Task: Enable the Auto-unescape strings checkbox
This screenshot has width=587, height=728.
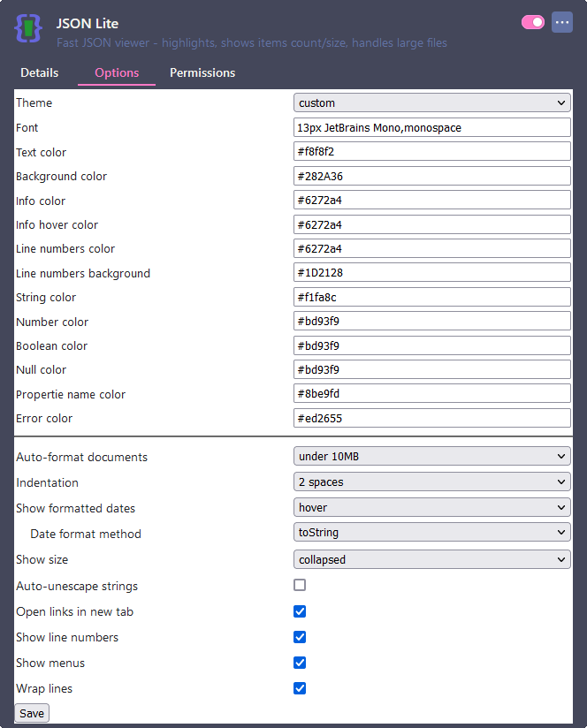Action: 300,585
